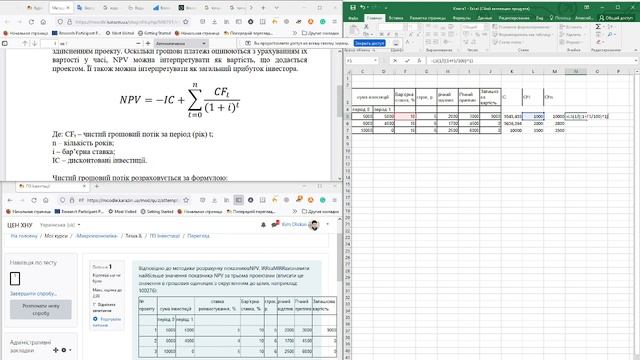This screenshot has height=360, width=640.
Task: Confirm formula with checkmark in formula bar
Action: coord(407,60)
